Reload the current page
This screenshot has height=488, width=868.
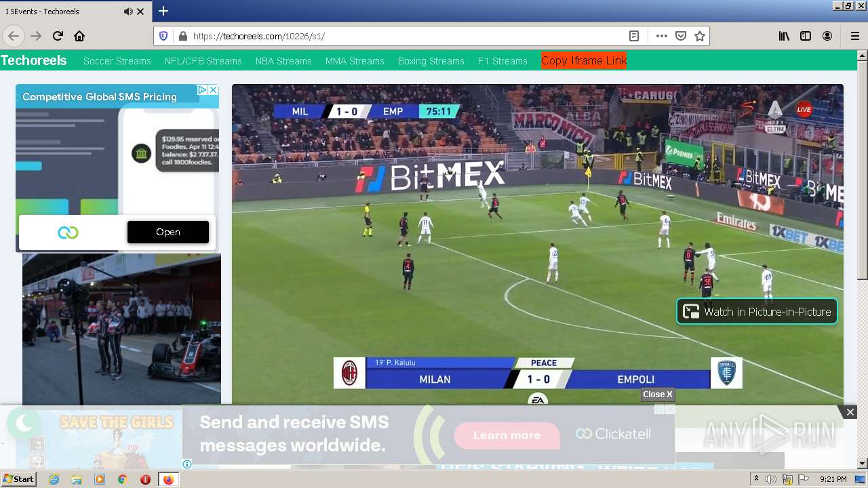(58, 36)
